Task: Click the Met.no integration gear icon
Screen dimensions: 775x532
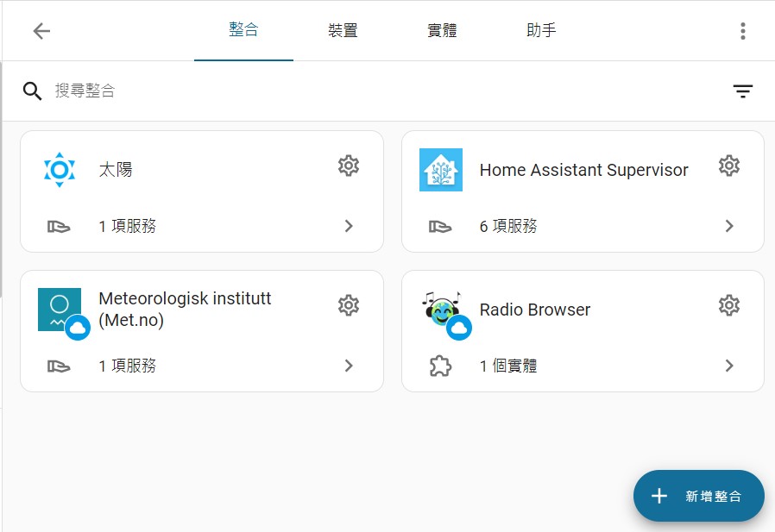Action: click(x=348, y=305)
